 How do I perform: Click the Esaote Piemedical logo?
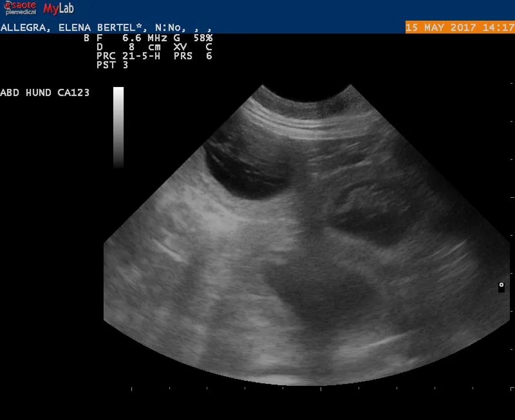21,8
